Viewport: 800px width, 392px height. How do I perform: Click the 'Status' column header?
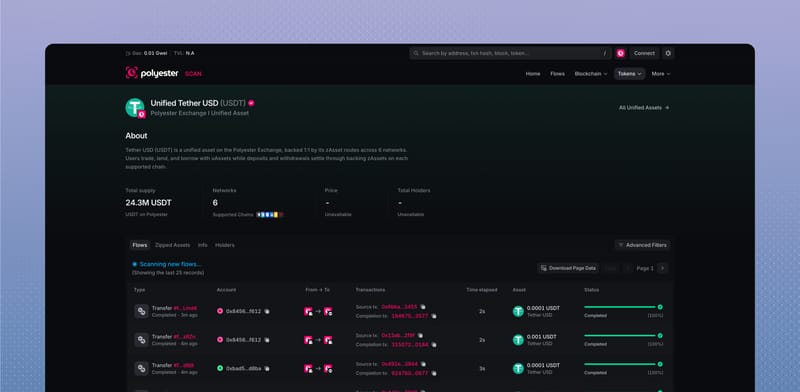point(591,290)
